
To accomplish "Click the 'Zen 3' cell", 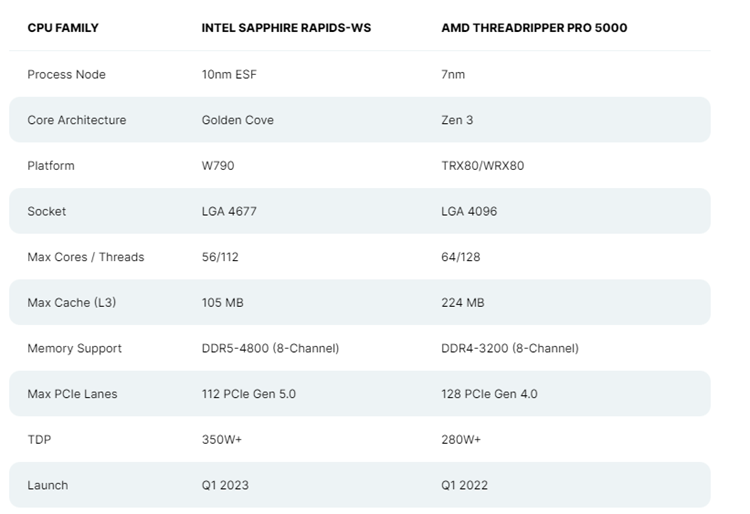I will 457,120.
